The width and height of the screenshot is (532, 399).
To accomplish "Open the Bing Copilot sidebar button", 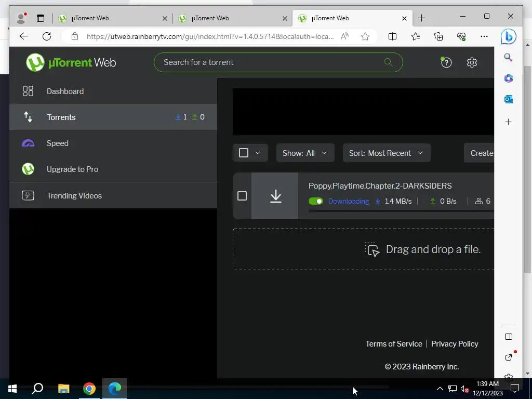I will [508, 36].
